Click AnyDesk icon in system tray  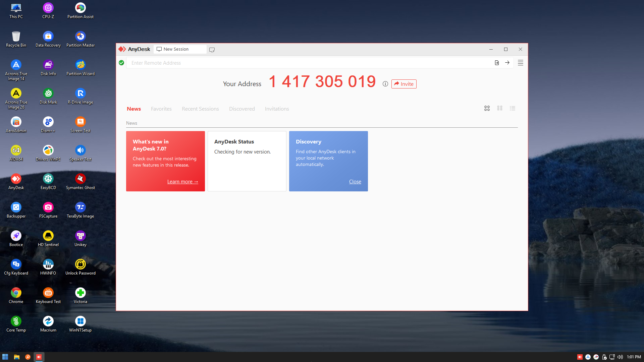click(580, 357)
